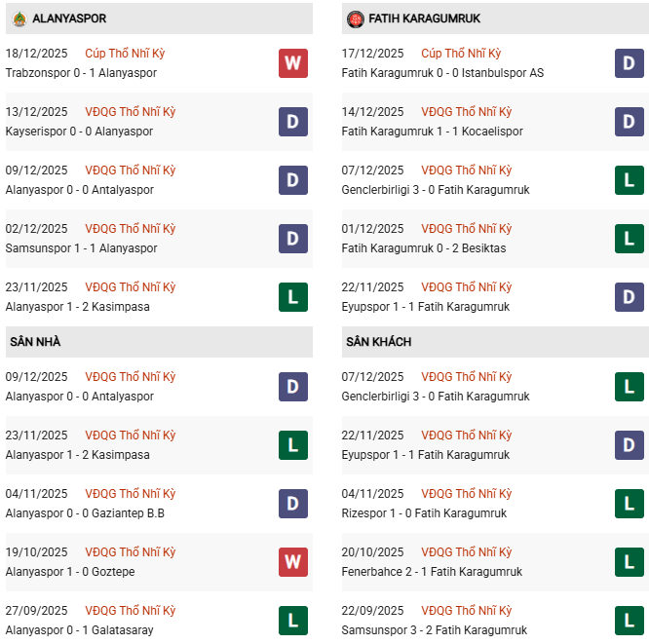The height and width of the screenshot is (644, 649).
Task: Select the SÂN NHÀ section header
Action: (x=35, y=342)
